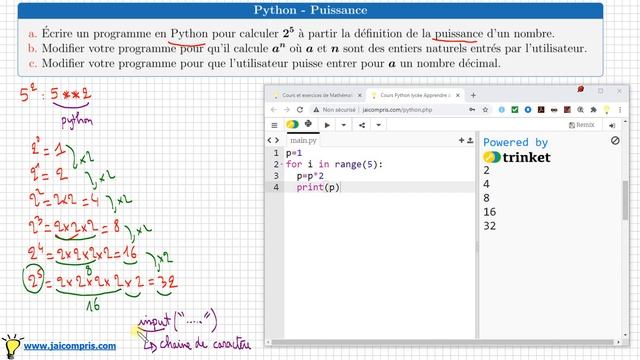This screenshot has width=640, height=360.
Task: Click the sign-in arrow icon beside Remix
Action: (612, 125)
